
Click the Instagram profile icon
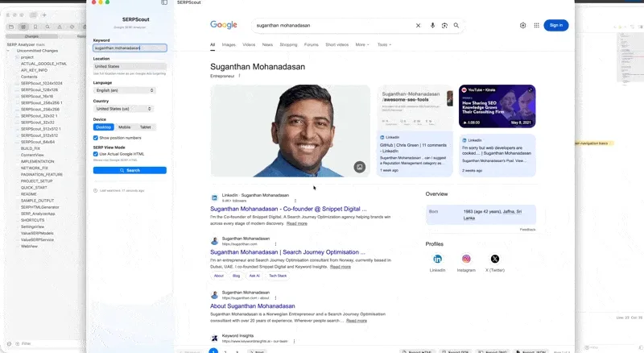[x=466, y=259]
